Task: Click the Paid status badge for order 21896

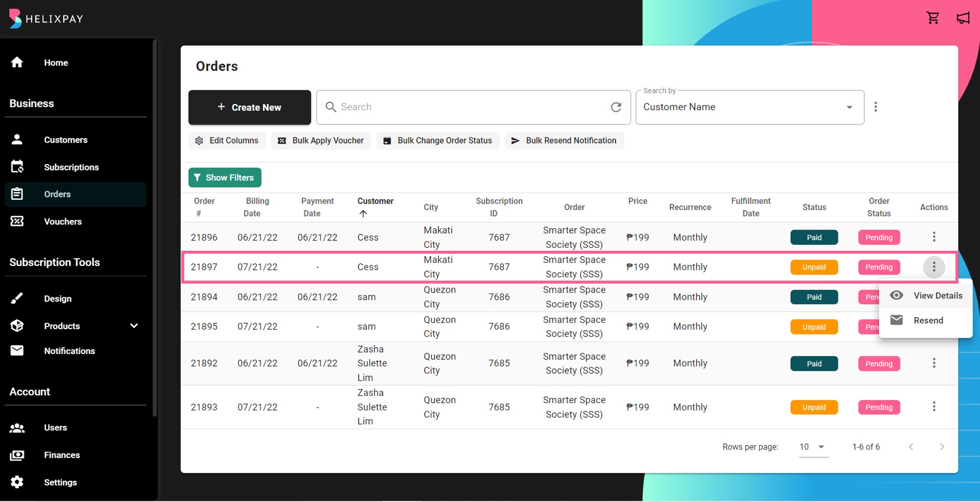Action: point(814,238)
